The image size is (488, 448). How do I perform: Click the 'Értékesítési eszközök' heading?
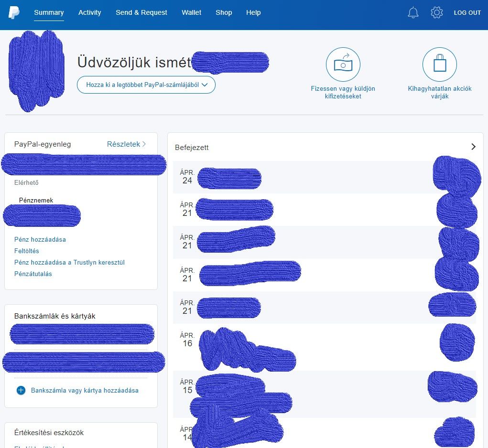tap(49, 433)
